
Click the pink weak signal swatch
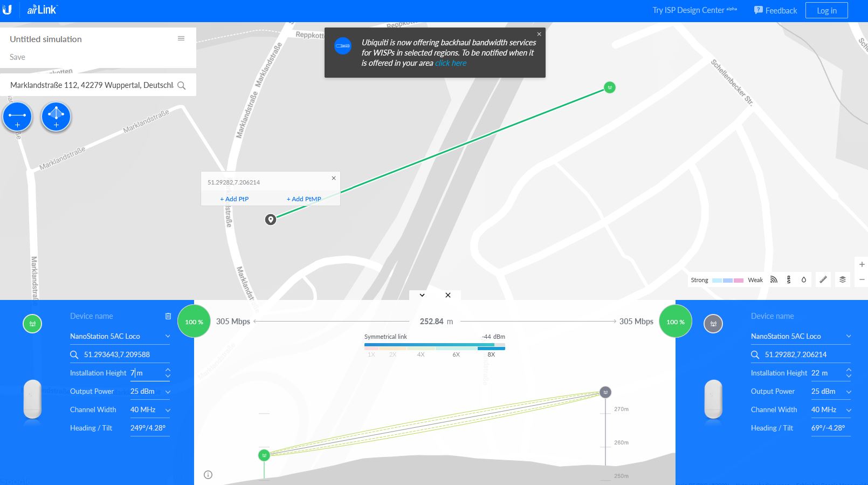click(x=739, y=281)
